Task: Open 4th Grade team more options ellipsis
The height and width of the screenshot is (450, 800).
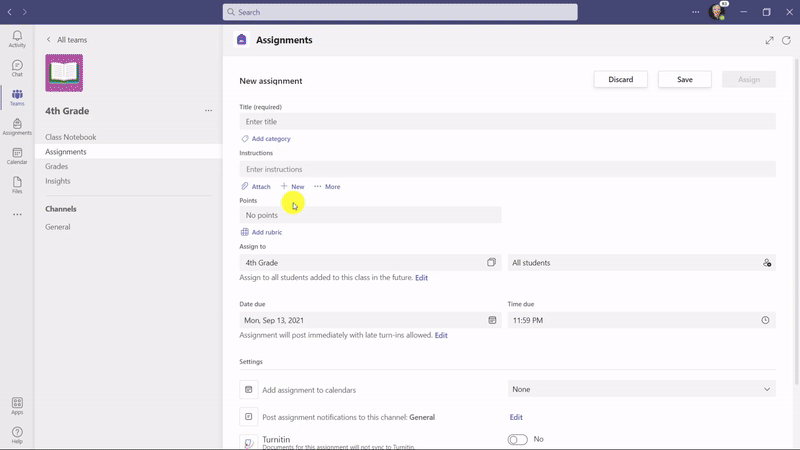Action: click(208, 111)
